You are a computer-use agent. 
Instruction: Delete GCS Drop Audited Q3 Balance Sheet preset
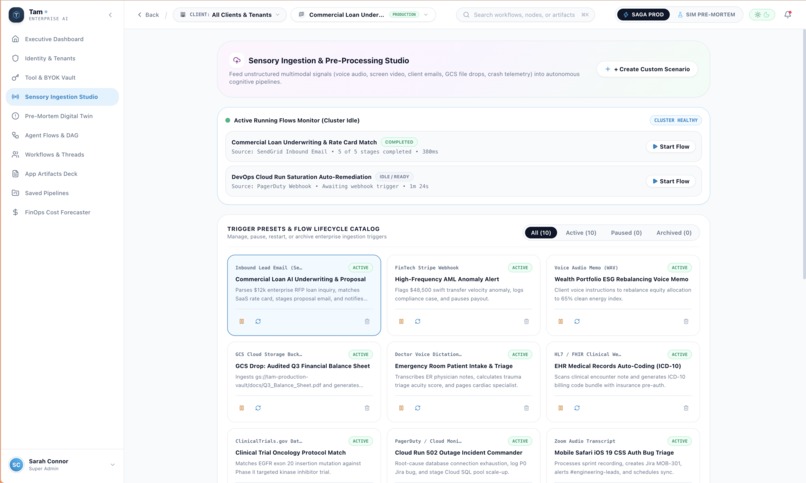[367, 408]
